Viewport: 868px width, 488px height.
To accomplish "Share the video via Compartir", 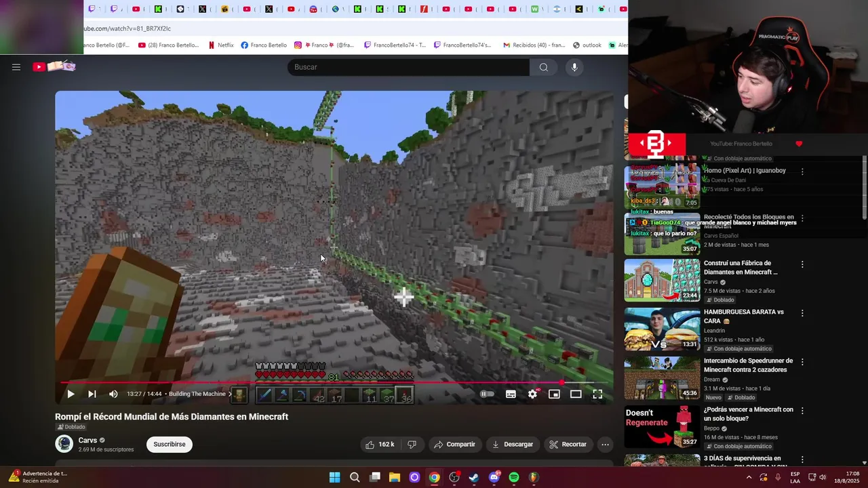I will pos(454,445).
